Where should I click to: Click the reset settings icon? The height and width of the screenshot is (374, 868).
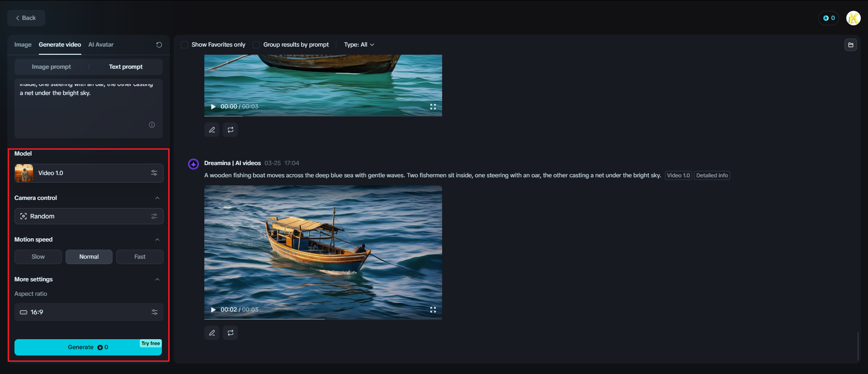click(x=159, y=45)
